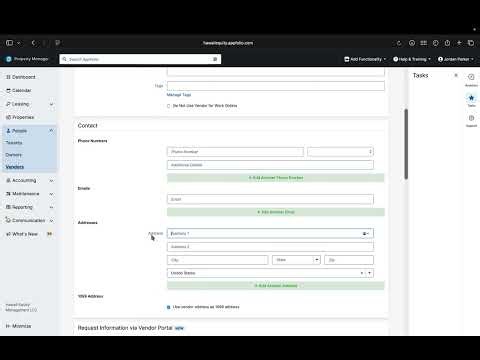
Task: Click the magnifier icon in search bar
Action: click(x=64, y=59)
